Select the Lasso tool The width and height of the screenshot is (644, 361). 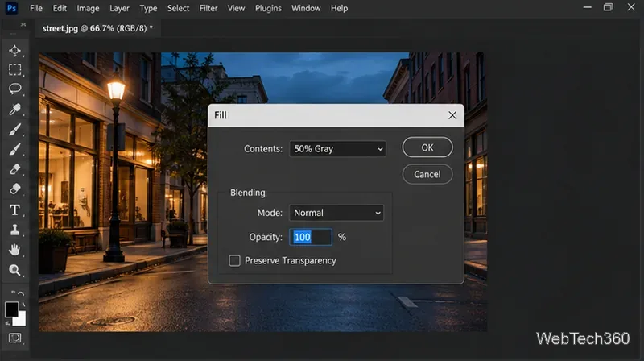(14, 89)
